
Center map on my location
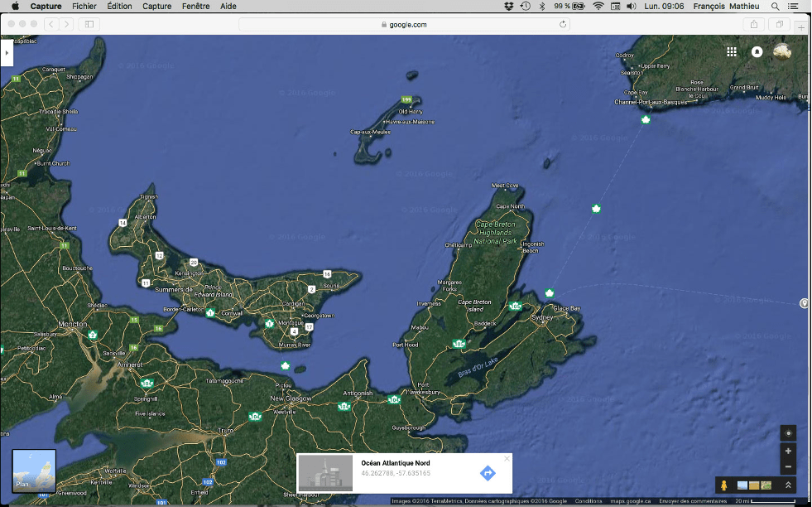pos(788,433)
